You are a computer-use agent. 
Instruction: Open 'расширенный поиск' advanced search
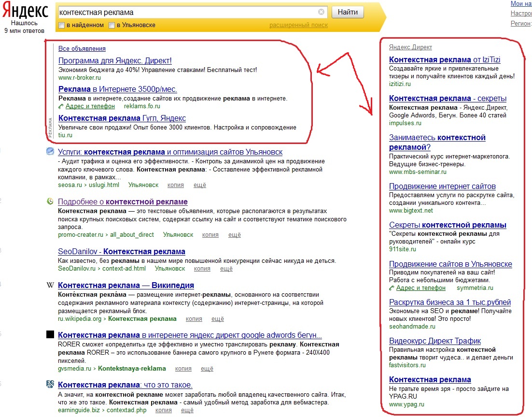tap(298, 25)
